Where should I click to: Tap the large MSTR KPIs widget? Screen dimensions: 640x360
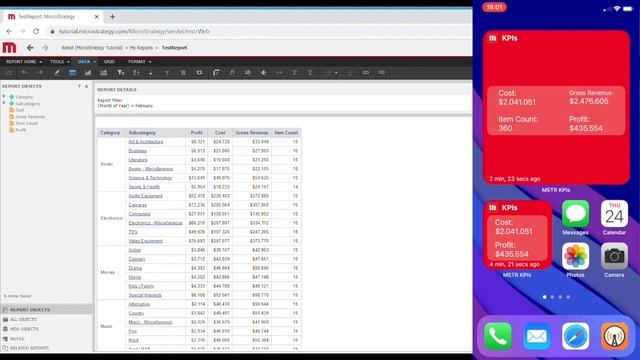556,107
